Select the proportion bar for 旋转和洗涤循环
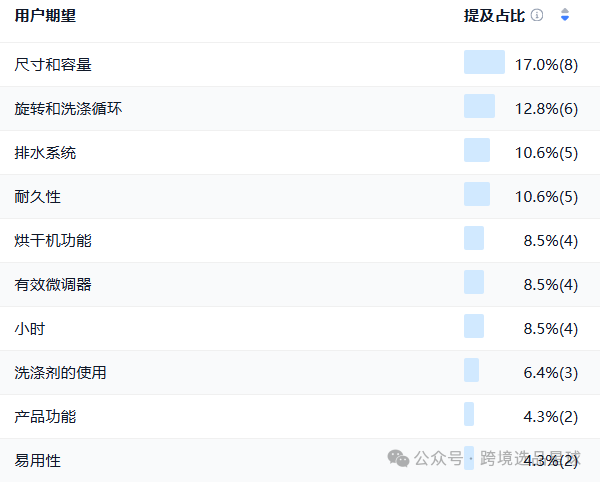This screenshot has height=482, width=600. 479,106
